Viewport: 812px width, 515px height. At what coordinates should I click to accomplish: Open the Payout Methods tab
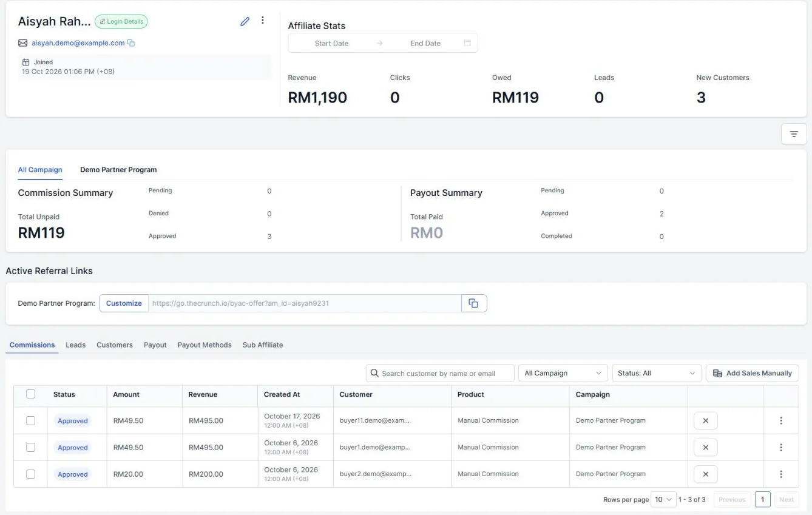(205, 345)
